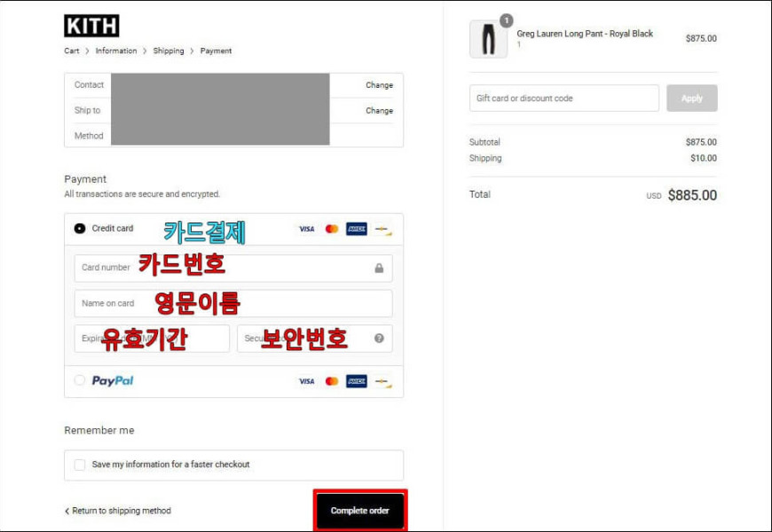
Task: Click the Visa icon in Credit card row
Action: coord(307,229)
